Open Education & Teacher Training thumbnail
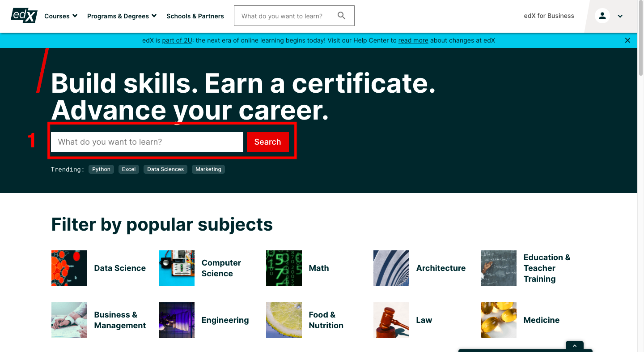 [499, 268]
